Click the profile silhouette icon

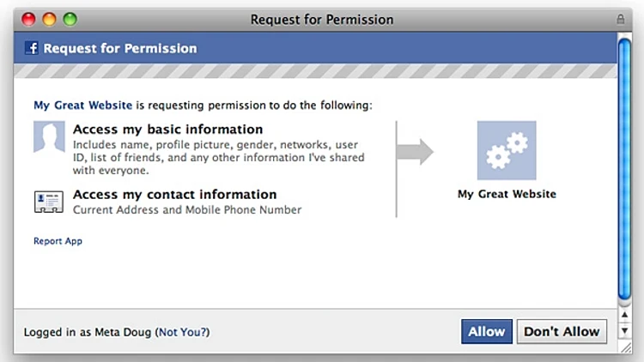pyautogui.click(x=49, y=137)
